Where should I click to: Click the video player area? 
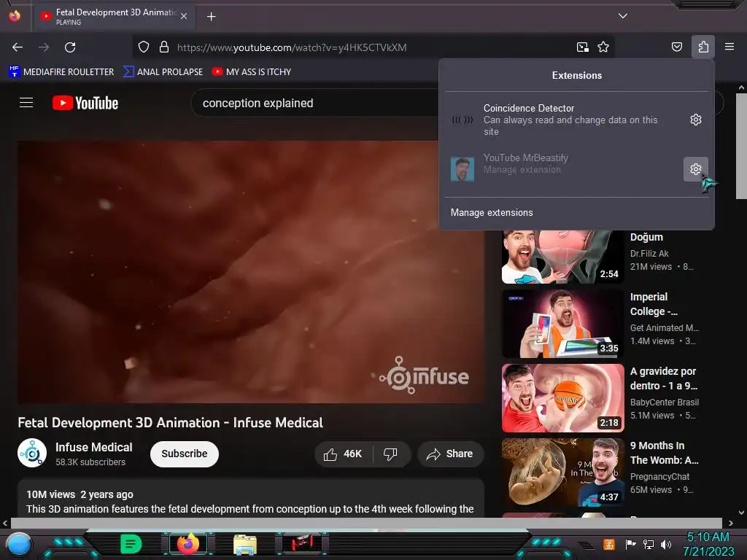[x=251, y=272]
